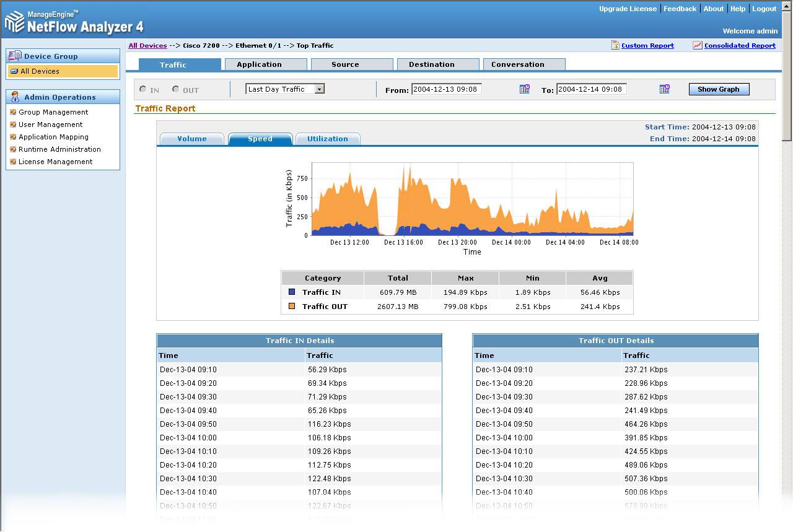Open the Feedback link
Image resolution: width=793 pixels, height=532 pixels.
click(680, 9)
